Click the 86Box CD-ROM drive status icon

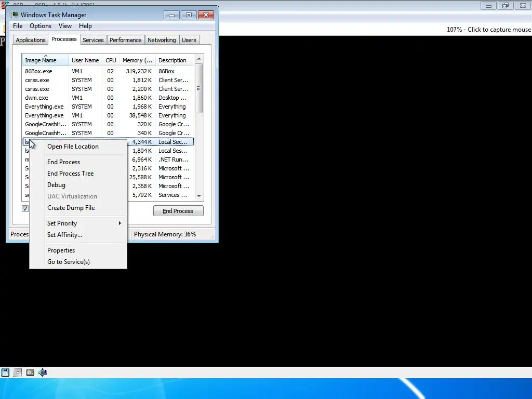[17, 373]
